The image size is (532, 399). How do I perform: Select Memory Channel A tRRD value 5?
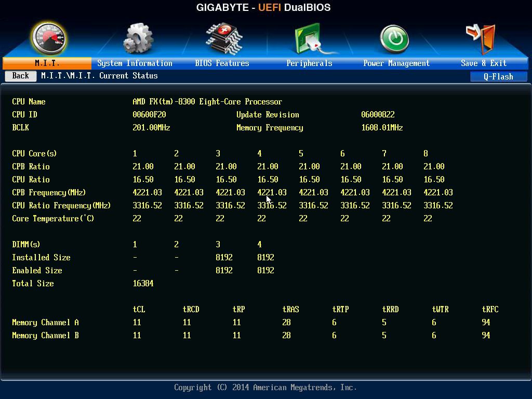[x=384, y=322]
